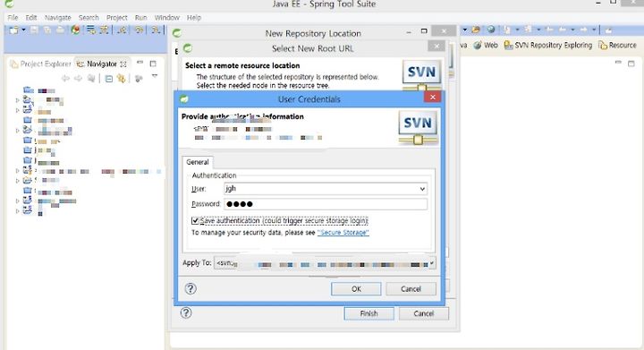The height and width of the screenshot is (350, 644).
Task: Switch to the Resource perspective
Action: pyautogui.click(x=617, y=45)
